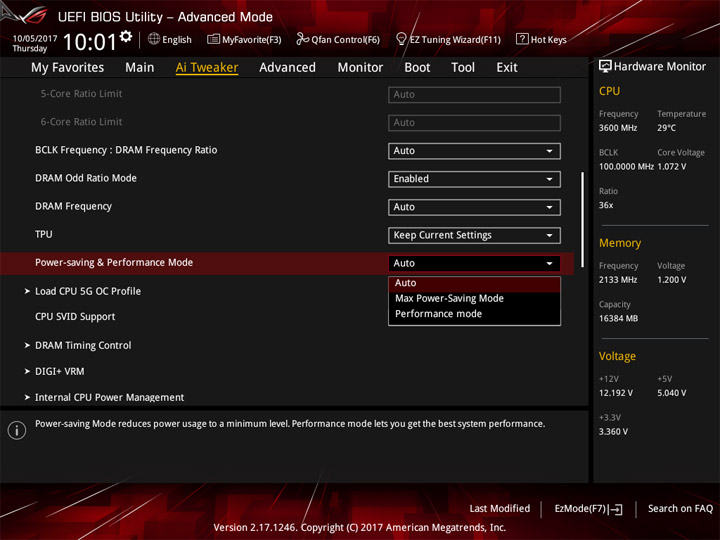Choose Auto in the open dropdown list

coord(474,283)
